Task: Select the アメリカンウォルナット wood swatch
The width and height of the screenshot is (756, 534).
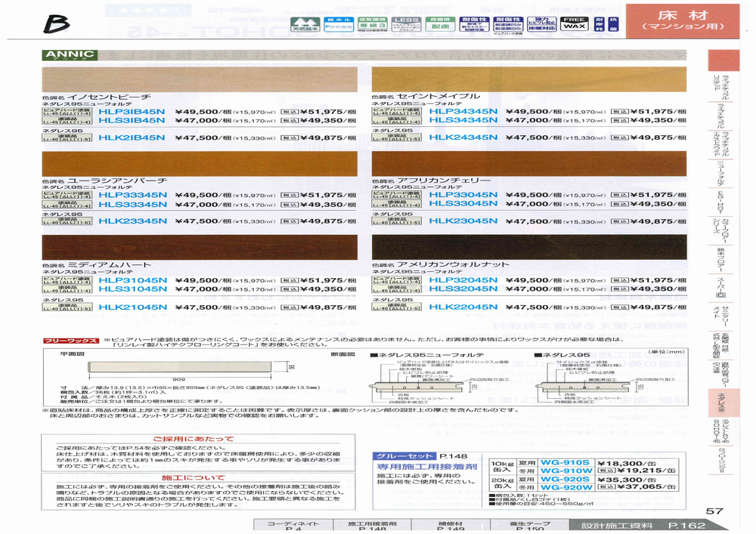Action: coord(529,248)
